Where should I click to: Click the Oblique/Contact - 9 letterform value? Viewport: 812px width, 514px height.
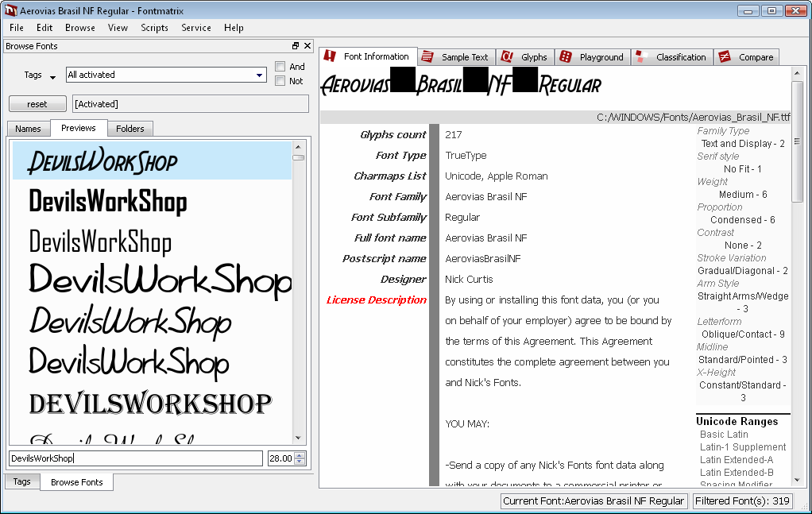click(743, 334)
